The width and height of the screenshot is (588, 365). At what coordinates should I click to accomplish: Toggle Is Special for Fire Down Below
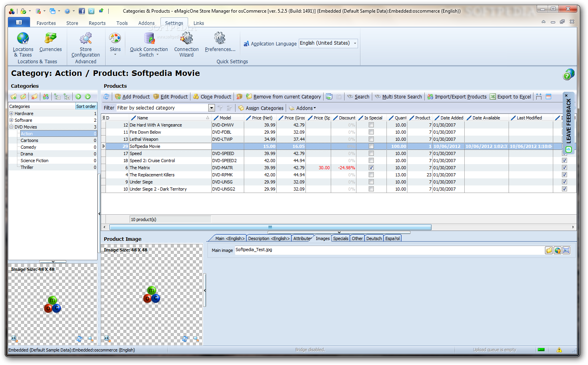coord(371,132)
